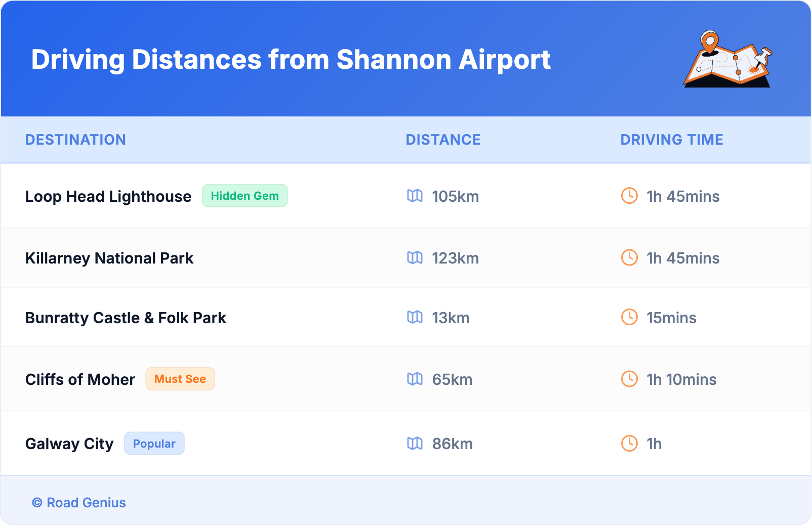Select the Killarney National Park destination
The width and height of the screenshot is (812, 525).
[109, 258]
